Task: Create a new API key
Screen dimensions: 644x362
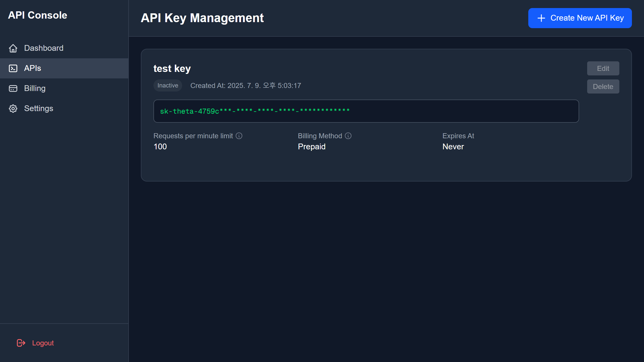Action: (580, 18)
